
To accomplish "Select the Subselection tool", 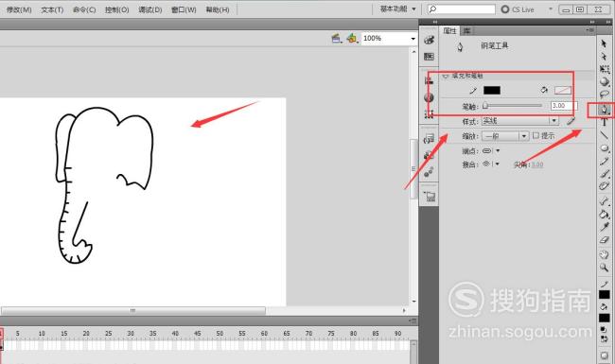I will point(604,57).
